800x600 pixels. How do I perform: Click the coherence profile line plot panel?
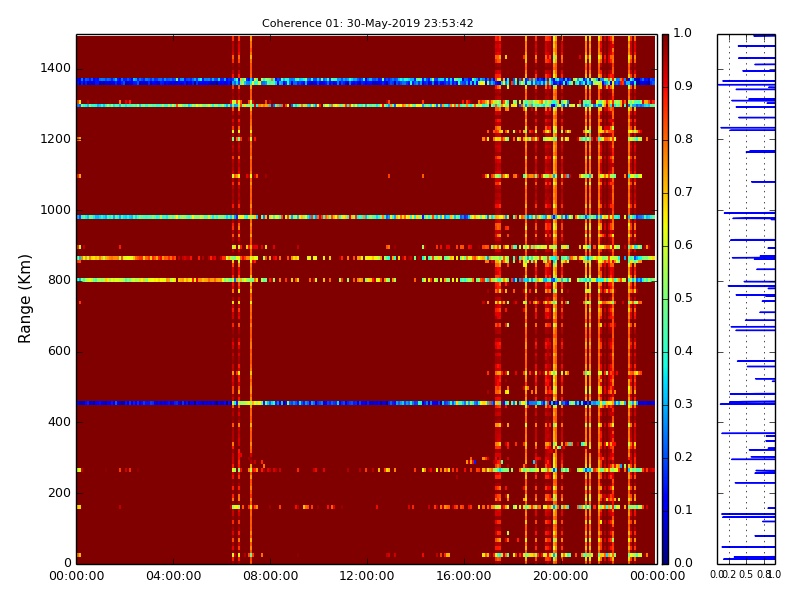tap(746, 299)
